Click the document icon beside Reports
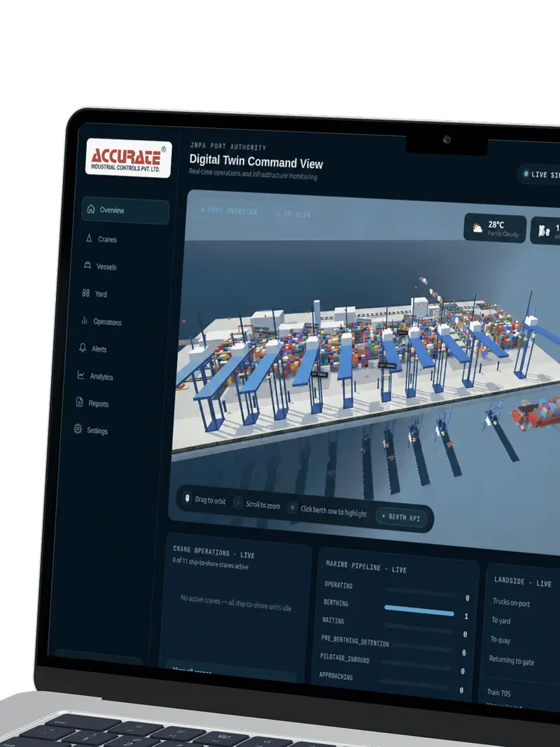 point(80,402)
